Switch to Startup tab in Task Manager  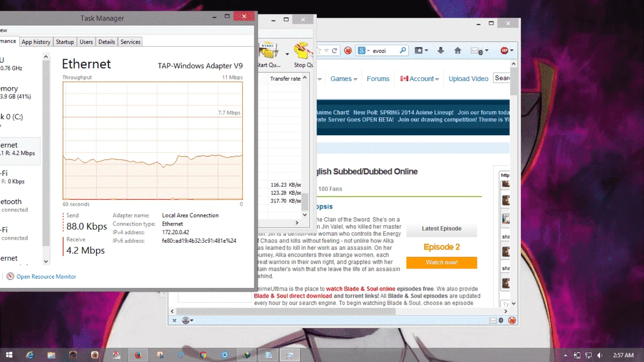(65, 42)
